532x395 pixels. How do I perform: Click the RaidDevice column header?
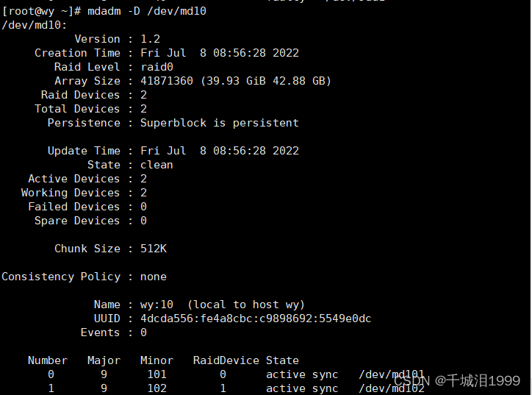tap(226, 360)
